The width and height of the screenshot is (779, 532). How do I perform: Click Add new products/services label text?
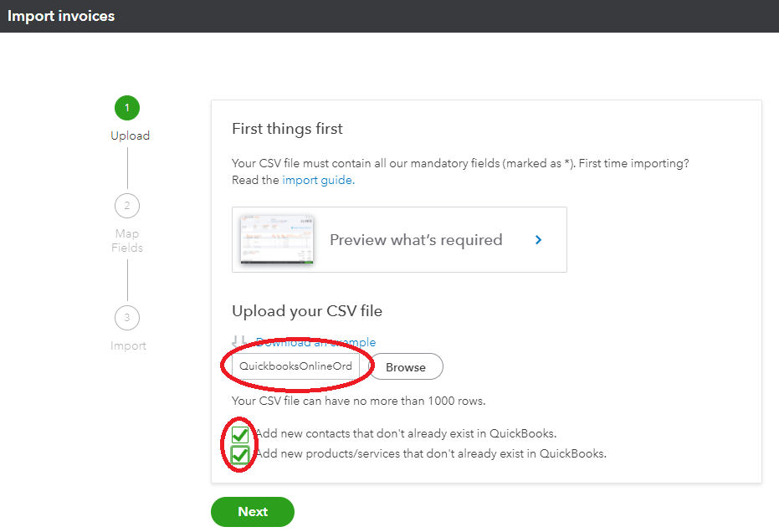pyautogui.click(x=431, y=453)
